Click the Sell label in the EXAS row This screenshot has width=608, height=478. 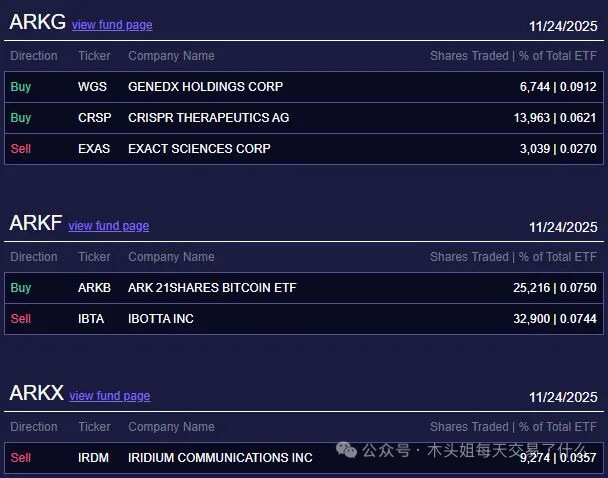click(x=21, y=149)
